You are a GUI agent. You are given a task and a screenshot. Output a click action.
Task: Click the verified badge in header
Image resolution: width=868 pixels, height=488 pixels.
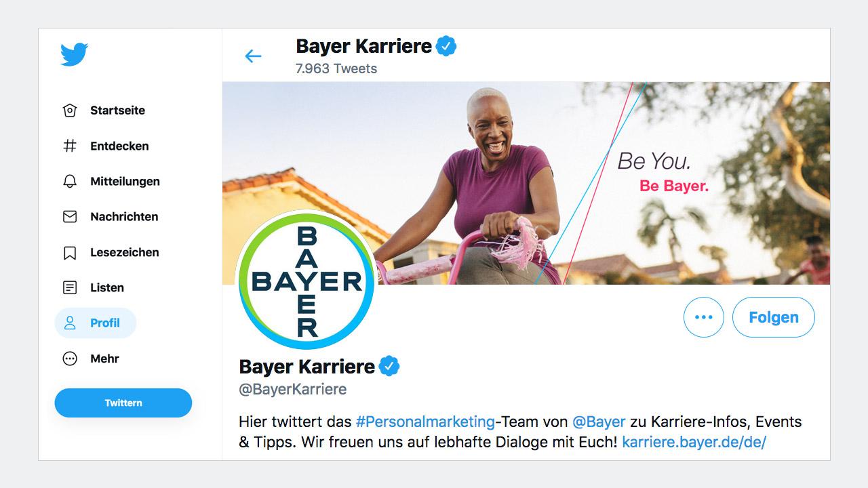tap(446, 46)
